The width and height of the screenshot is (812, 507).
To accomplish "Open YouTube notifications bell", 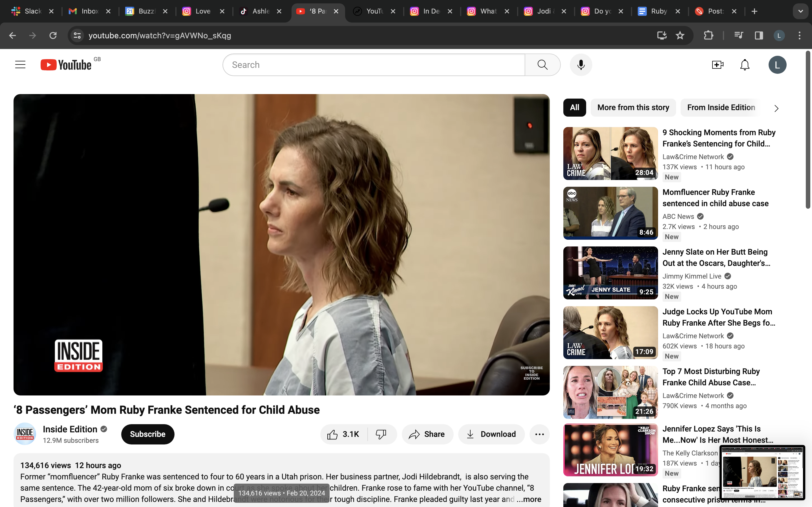I will pos(744,65).
